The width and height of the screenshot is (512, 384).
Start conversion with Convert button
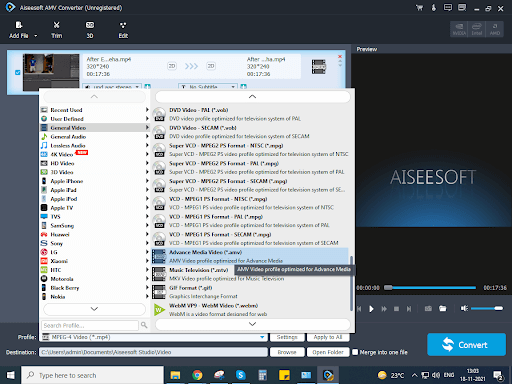coord(466,345)
